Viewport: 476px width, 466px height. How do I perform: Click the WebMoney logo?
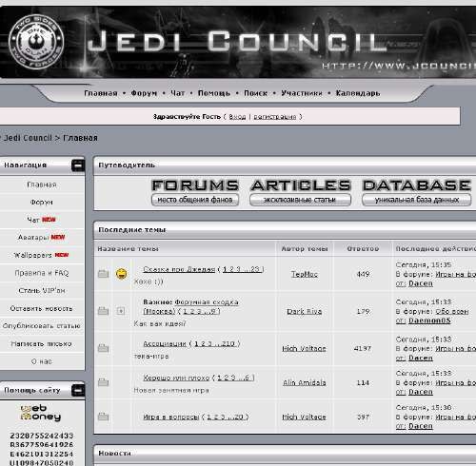(x=41, y=413)
